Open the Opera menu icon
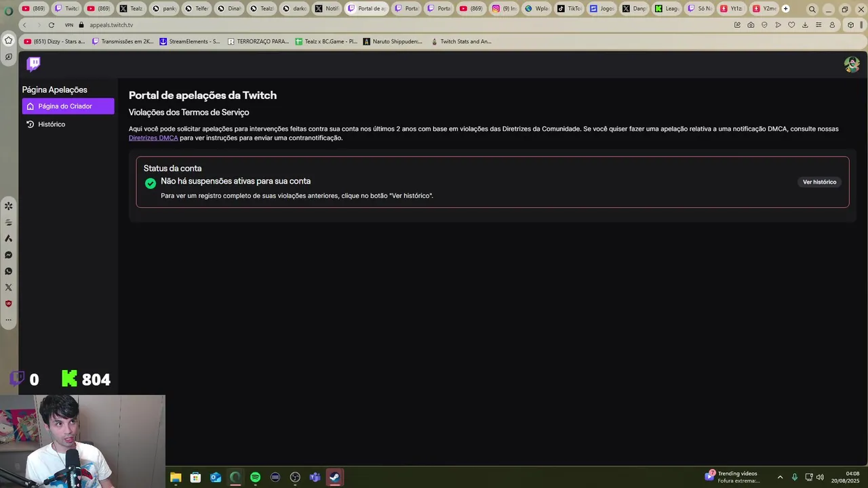868x488 pixels. pyautogui.click(x=9, y=11)
